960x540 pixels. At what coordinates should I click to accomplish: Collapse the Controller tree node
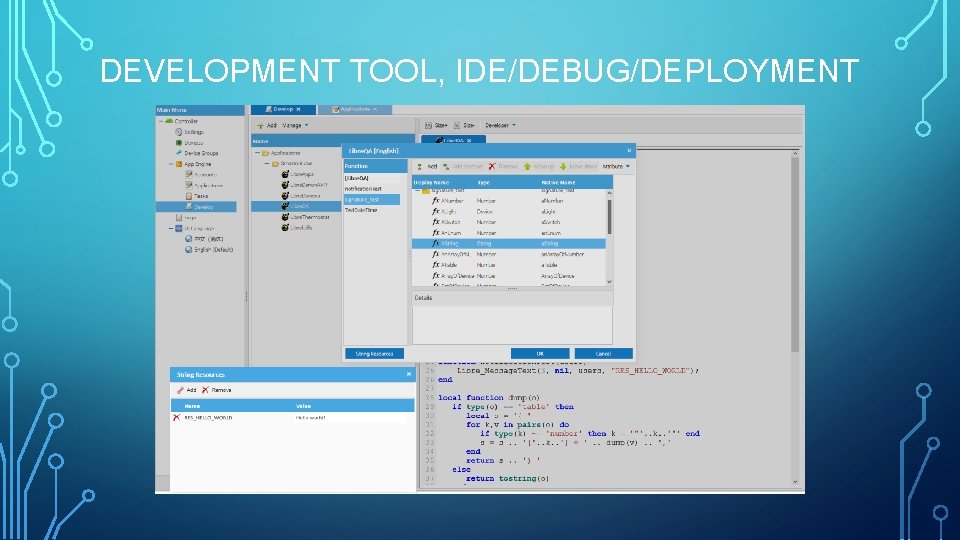(x=161, y=121)
